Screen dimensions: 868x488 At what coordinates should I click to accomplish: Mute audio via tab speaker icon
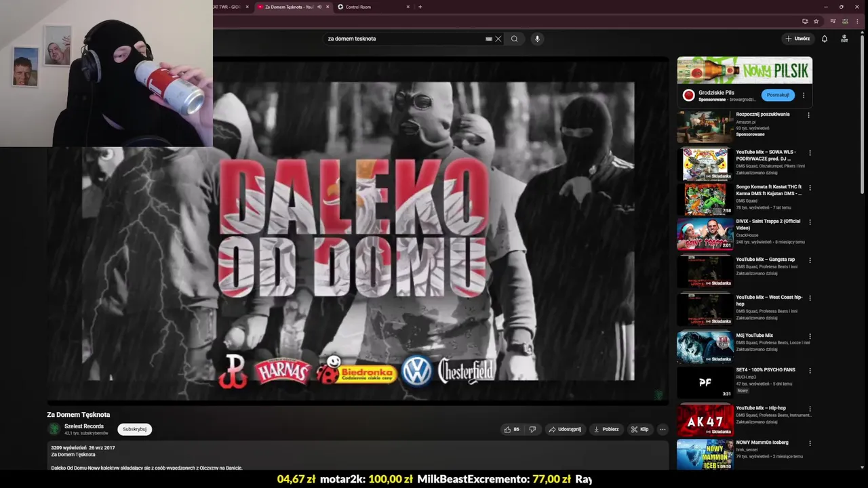pos(319,7)
